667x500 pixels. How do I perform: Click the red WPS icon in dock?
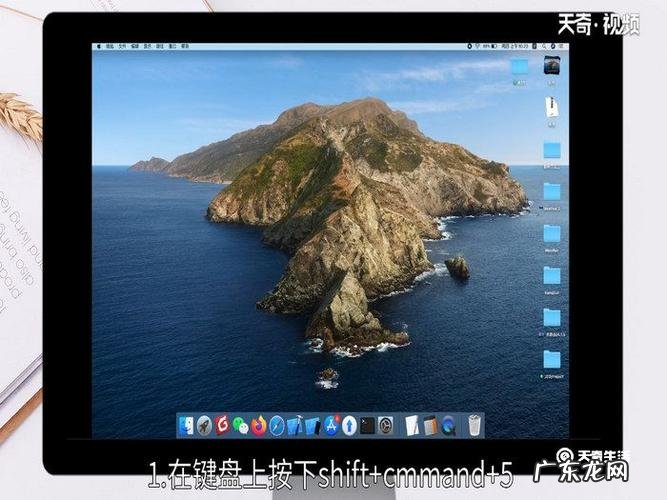point(222,425)
